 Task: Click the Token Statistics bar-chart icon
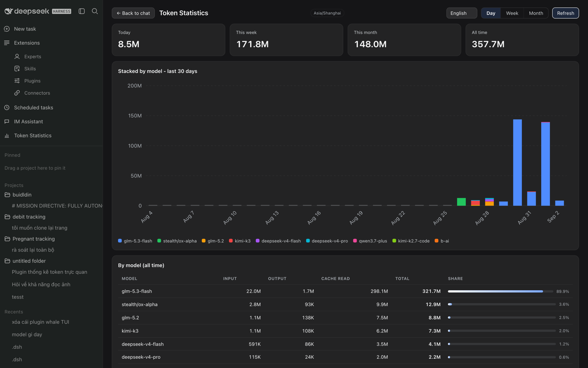(x=7, y=136)
